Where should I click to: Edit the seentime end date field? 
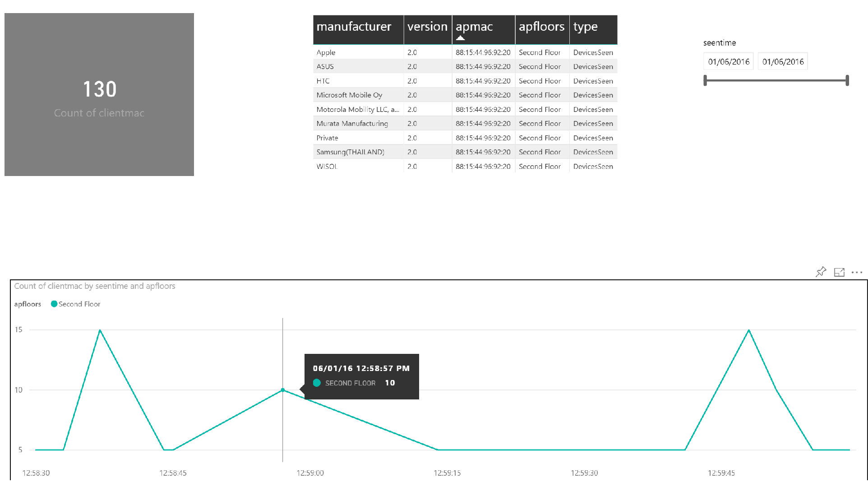pos(783,61)
